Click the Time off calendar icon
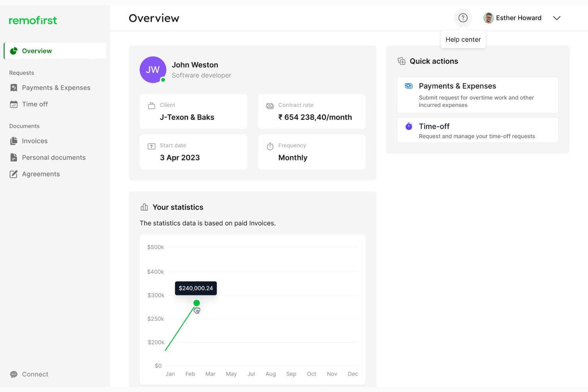 point(14,104)
